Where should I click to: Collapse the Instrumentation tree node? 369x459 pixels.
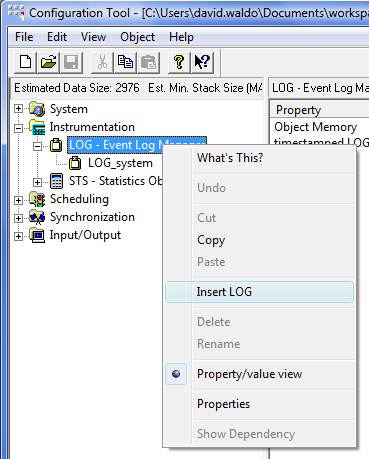19,128
